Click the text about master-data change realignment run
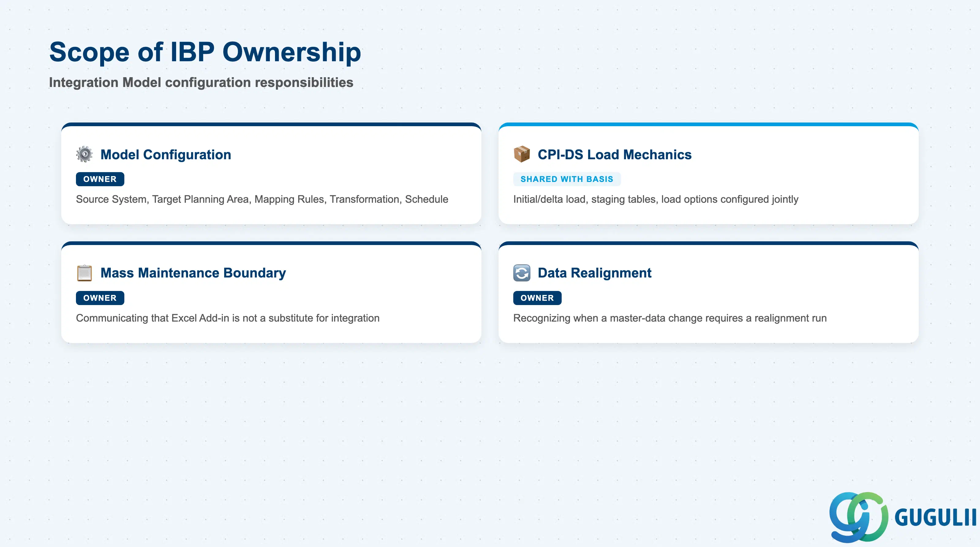Image resolution: width=980 pixels, height=547 pixels. (x=670, y=318)
